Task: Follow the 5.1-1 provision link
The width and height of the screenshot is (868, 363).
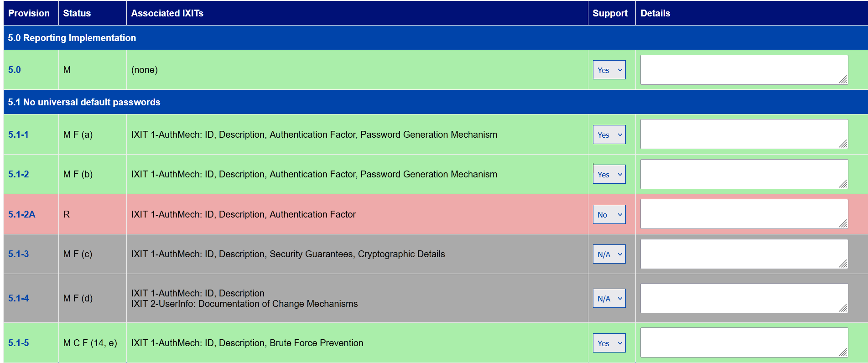Action: coord(18,135)
